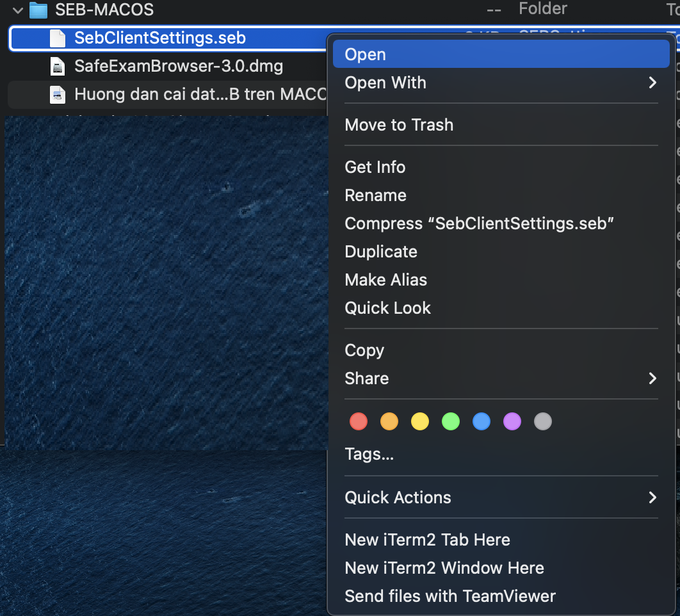Image resolution: width=680 pixels, height=616 pixels.
Task: Choose New iTerm2 Tab Here
Action: pyautogui.click(x=427, y=540)
